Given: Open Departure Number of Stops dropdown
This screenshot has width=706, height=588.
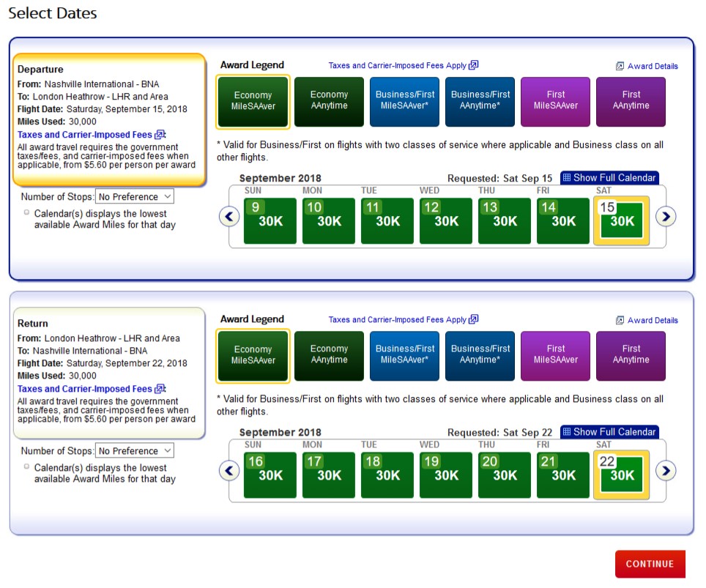Looking at the screenshot, I should [135, 196].
